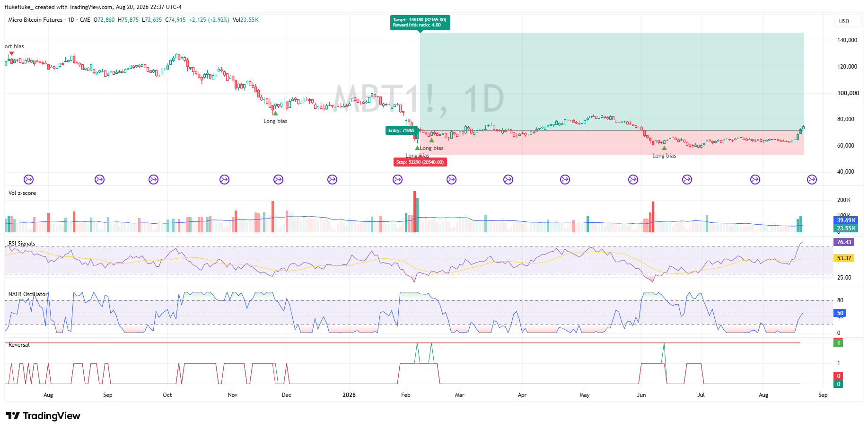Image resolution: width=868 pixels, height=430 pixels.
Task: Click the 2026 label on time axis
Action: click(x=349, y=395)
